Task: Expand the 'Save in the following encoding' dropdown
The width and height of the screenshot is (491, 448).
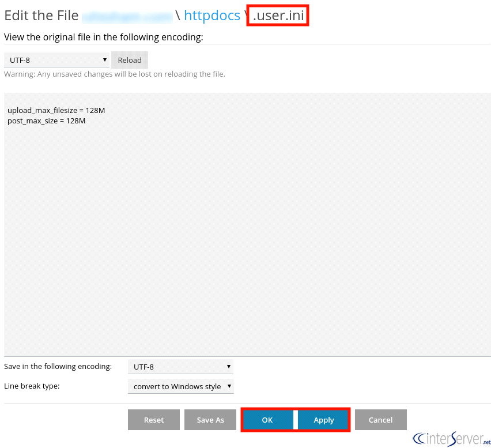Action: (181, 367)
